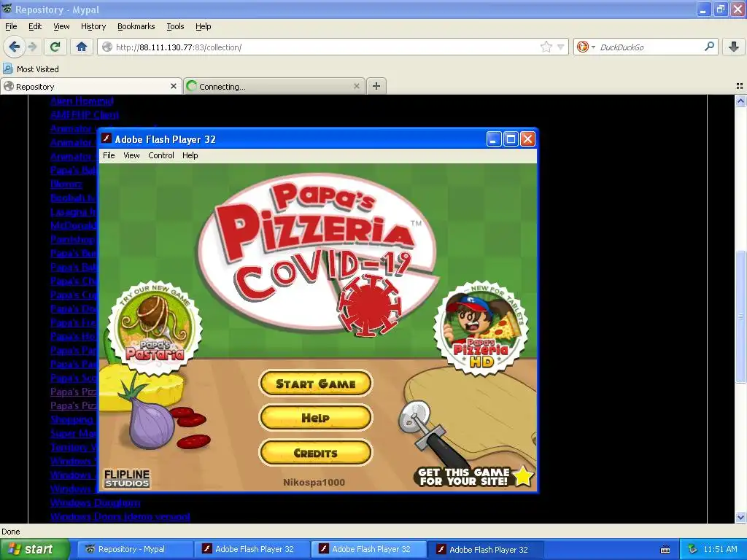Reload the page with the refresh icon
Screen dimensions: 747x560
point(55,47)
